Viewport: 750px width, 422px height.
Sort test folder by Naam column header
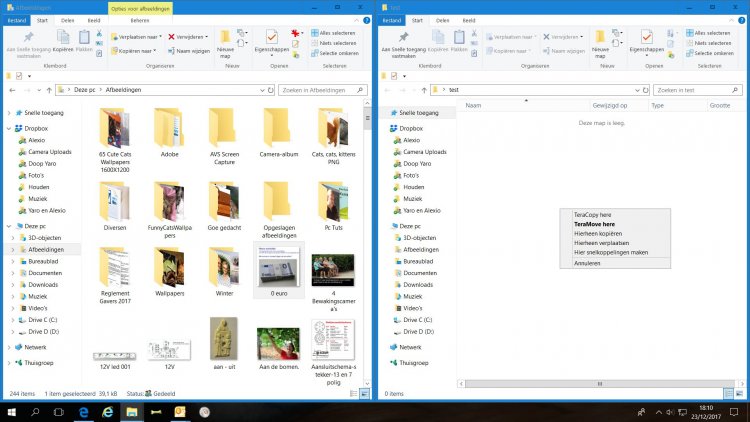(474, 105)
